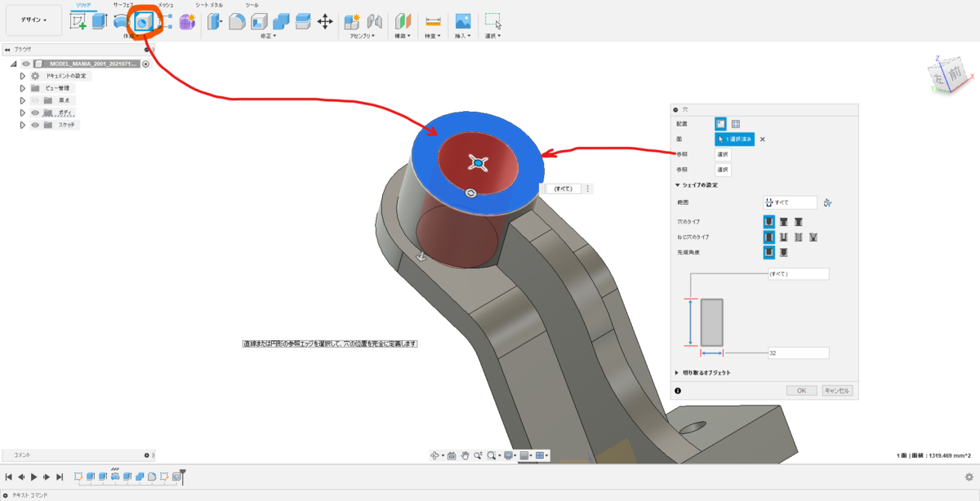Click the ViewCube in the corner
Viewport: 980px width, 501px height.
[950, 77]
